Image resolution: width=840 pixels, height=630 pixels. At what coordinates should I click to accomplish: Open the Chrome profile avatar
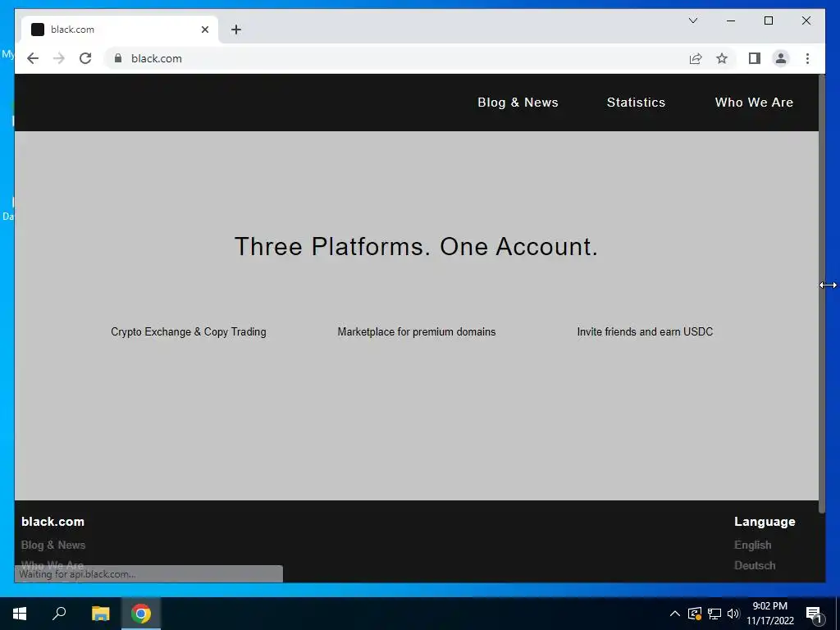[x=781, y=58]
